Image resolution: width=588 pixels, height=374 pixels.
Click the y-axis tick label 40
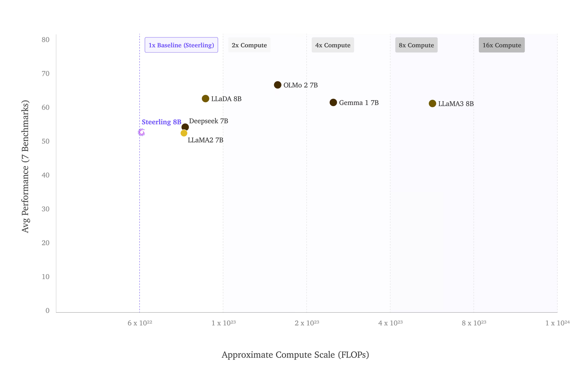pyautogui.click(x=46, y=175)
